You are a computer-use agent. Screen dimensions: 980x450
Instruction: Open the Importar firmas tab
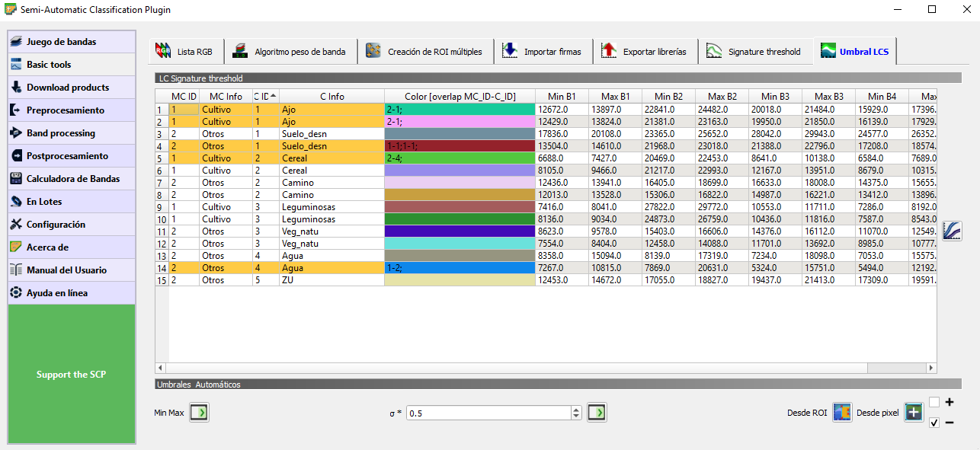542,52
